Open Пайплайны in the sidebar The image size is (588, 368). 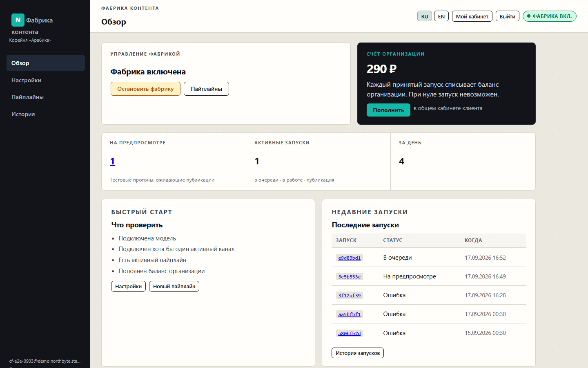(46, 97)
